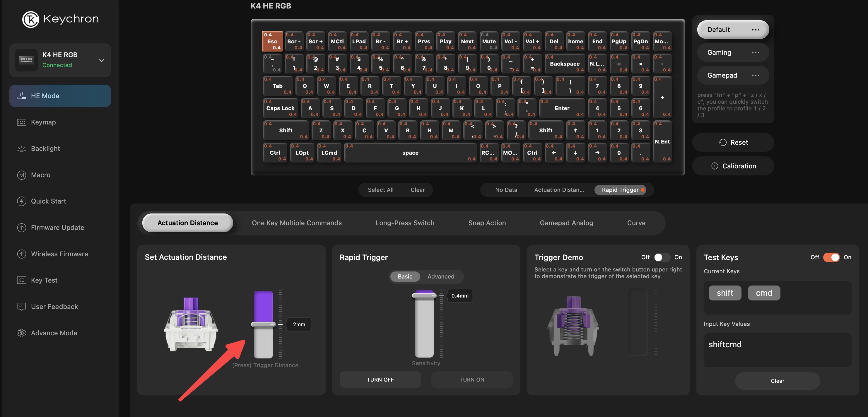Switch Rapid Trigger to Advanced mode
The height and width of the screenshot is (417, 868).
coord(441,276)
